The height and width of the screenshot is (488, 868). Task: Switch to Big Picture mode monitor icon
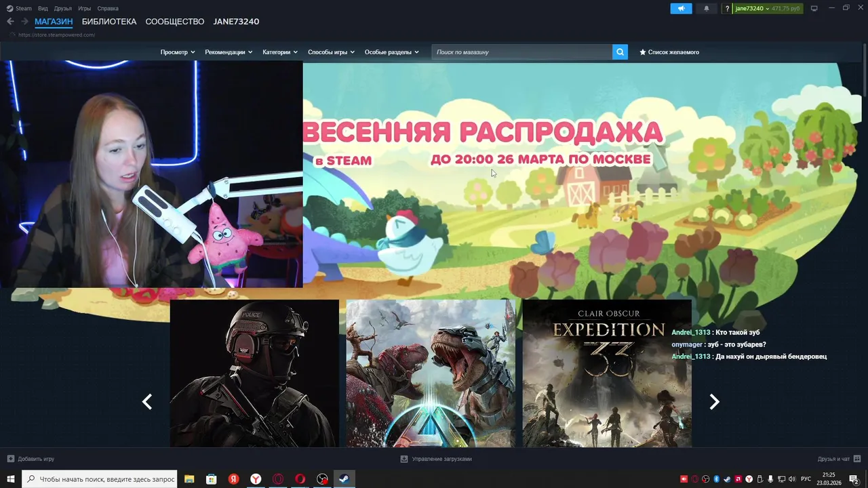point(814,8)
